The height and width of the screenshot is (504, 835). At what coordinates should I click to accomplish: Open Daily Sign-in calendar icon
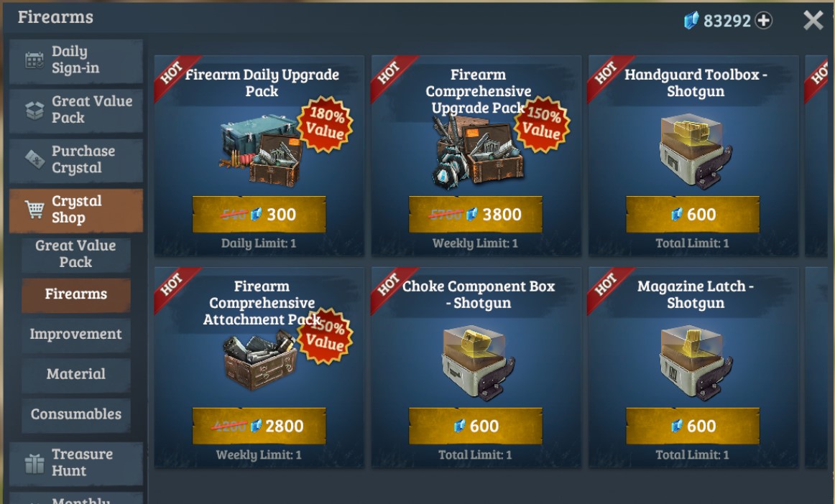coord(34,60)
